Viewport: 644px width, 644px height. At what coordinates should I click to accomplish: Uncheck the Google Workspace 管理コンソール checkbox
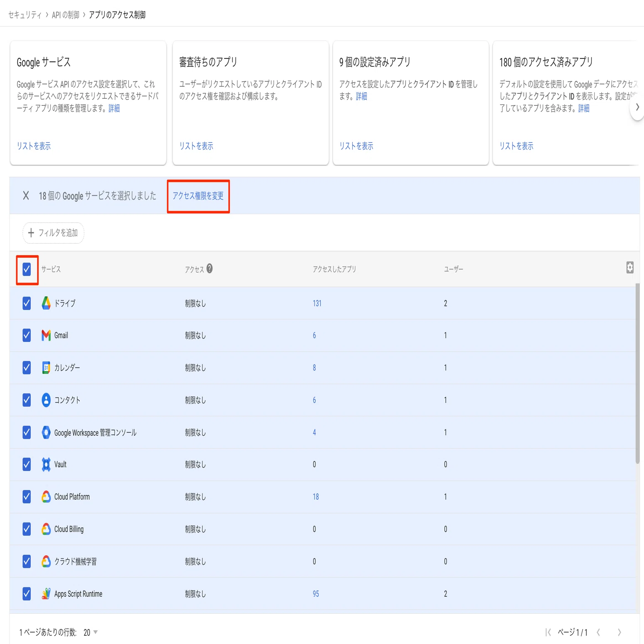pyautogui.click(x=27, y=432)
